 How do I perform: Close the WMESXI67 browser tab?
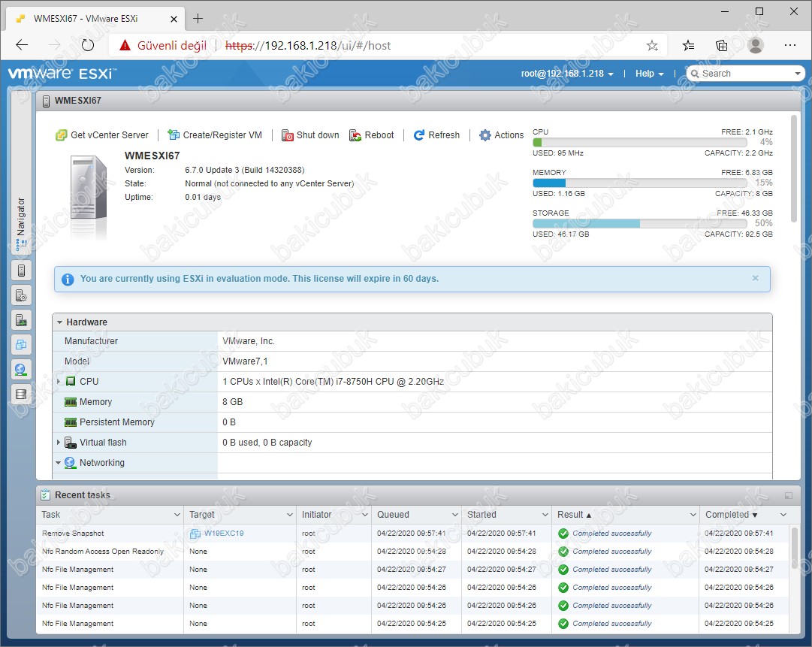tap(174, 20)
